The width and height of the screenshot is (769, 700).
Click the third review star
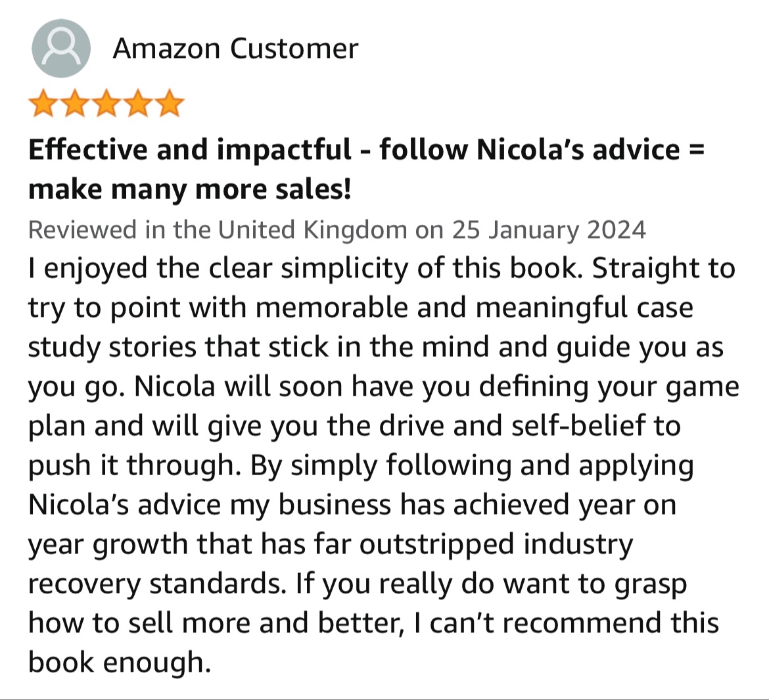point(107,103)
